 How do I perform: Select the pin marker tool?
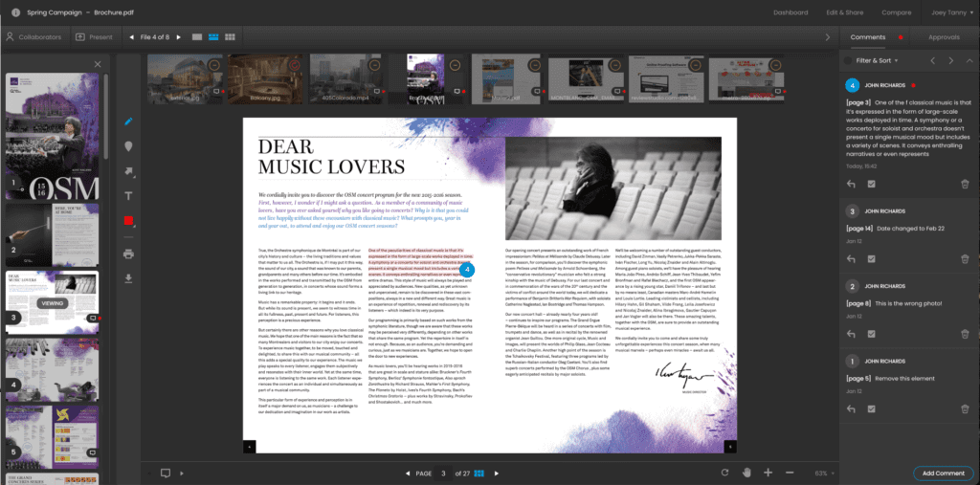pyautogui.click(x=128, y=146)
